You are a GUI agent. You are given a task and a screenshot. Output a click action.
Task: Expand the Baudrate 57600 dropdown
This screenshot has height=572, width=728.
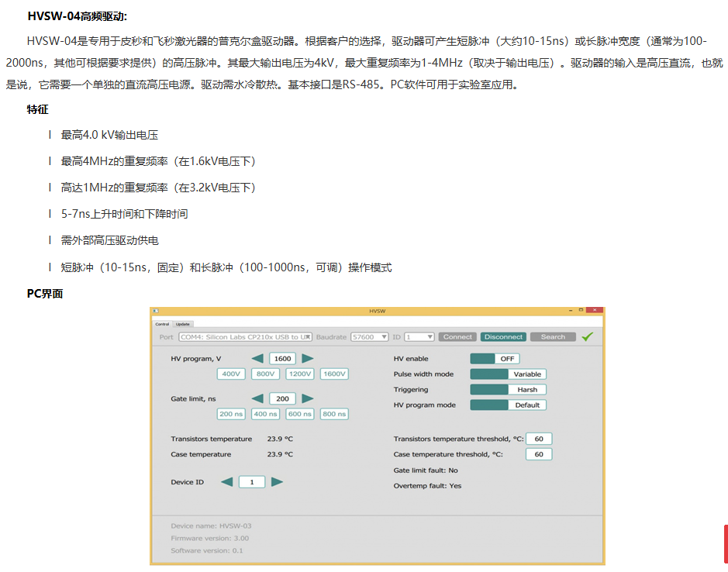point(370,337)
